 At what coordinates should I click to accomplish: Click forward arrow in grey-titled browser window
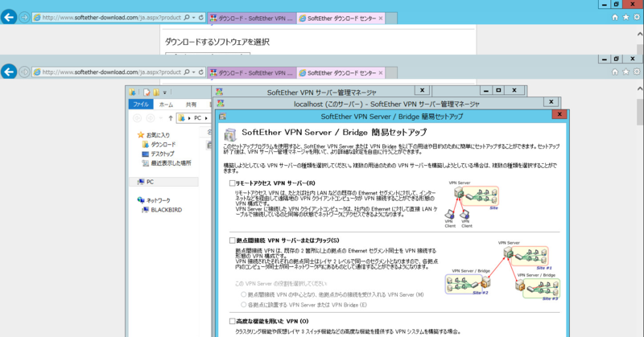click(24, 72)
